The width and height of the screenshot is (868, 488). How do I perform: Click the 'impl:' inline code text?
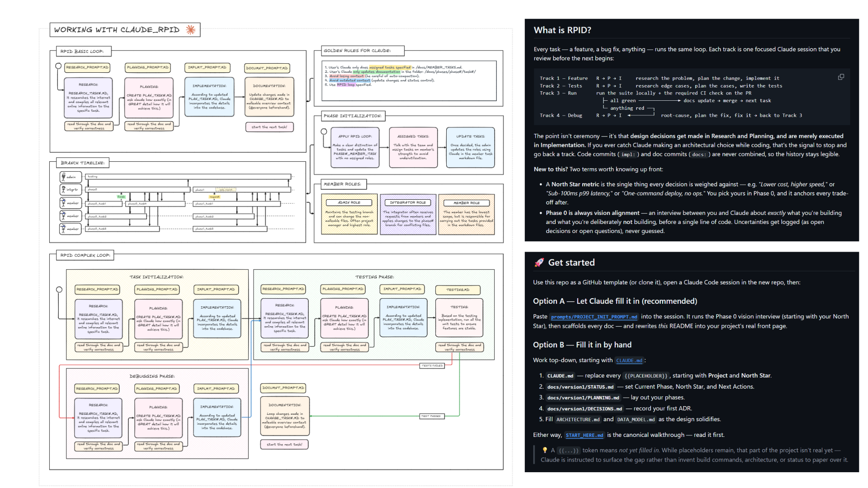[x=628, y=155]
